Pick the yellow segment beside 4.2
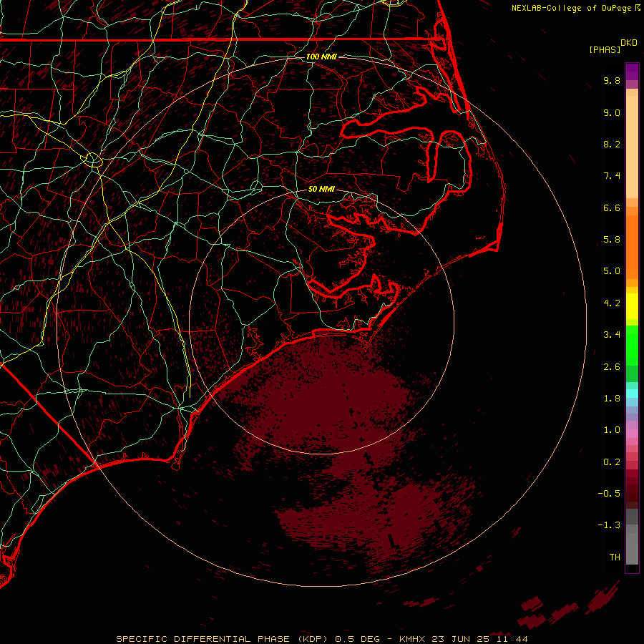 coord(632,306)
